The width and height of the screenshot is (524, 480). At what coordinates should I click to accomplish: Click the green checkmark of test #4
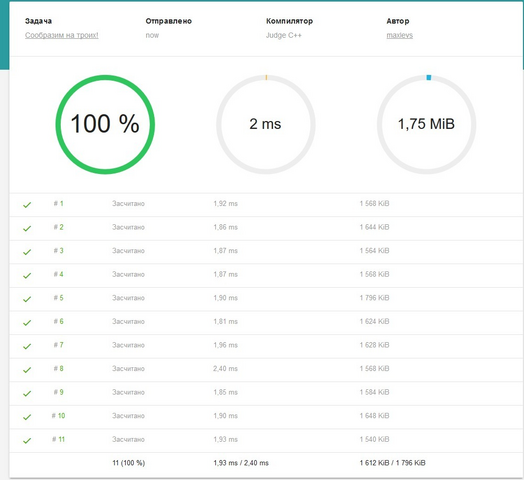[x=27, y=275]
